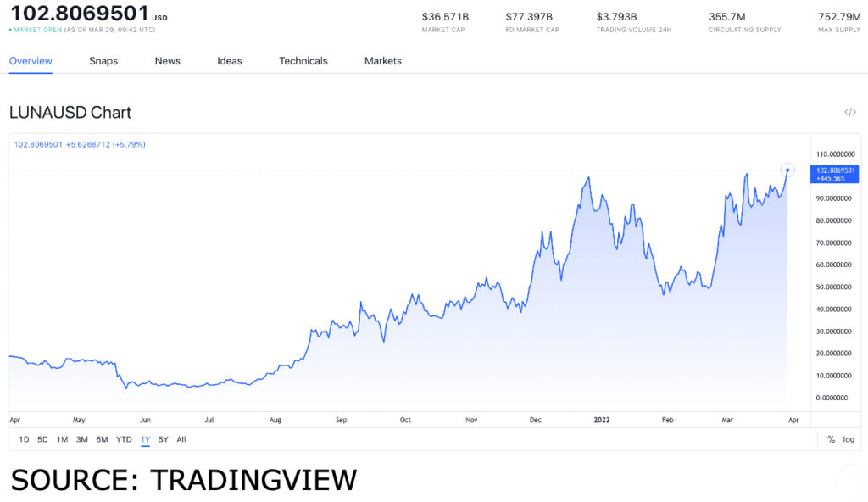Choose the 1M time range
The width and height of the screenshot is (868, 502).
coord(62,439)
